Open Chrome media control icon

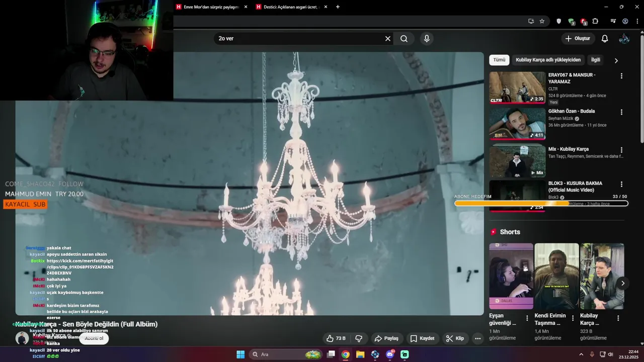tap(613, 21)
